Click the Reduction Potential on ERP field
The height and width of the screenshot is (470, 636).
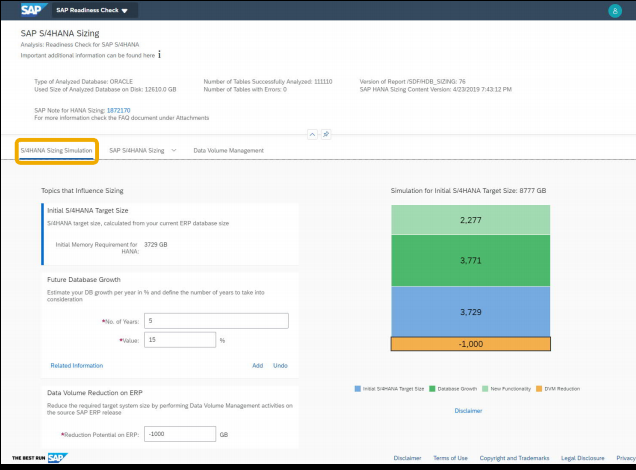tap(180, 434)
